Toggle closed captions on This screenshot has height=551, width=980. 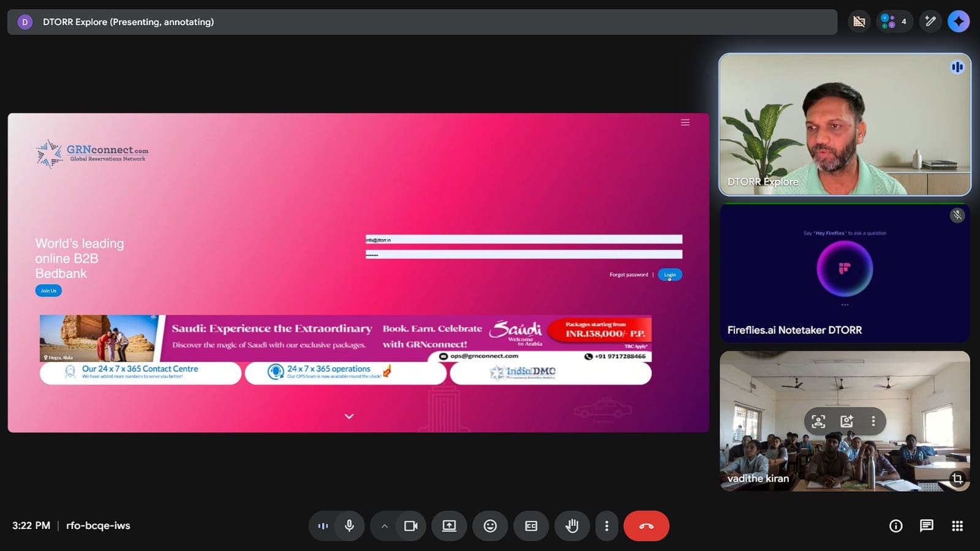(x=531, y=526)
